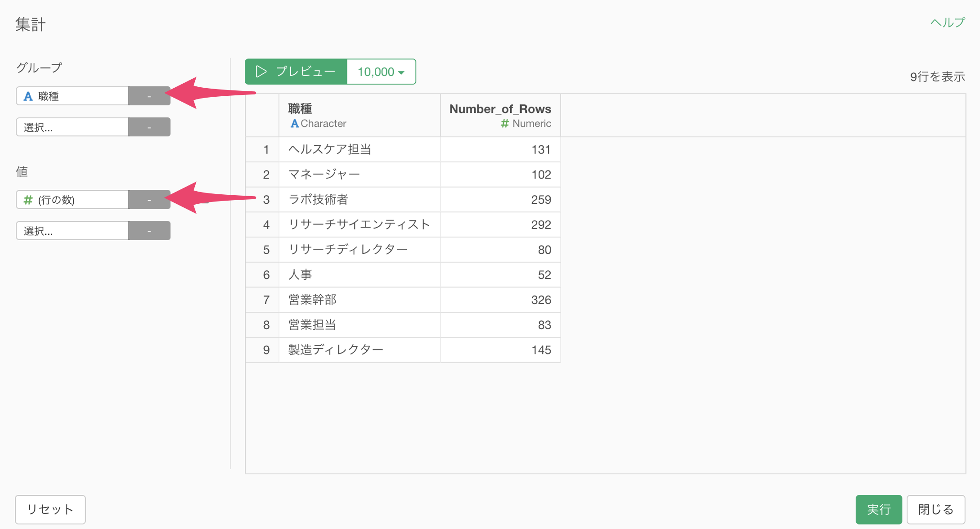
Task: Click the 実行 run button
Action: tap(878, 509)
